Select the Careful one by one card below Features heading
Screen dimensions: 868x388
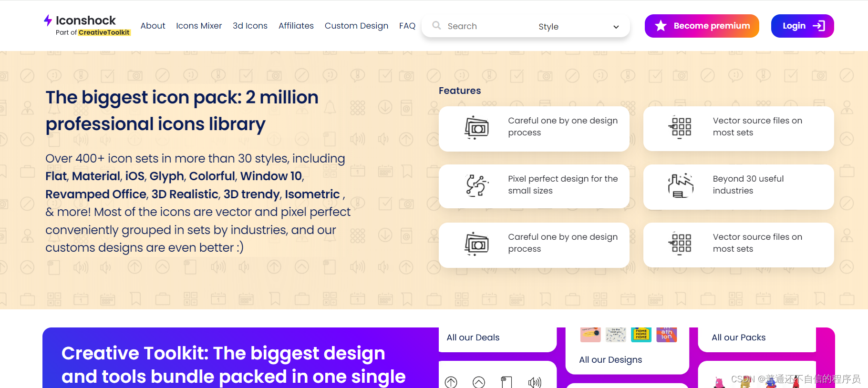[534, 129]
